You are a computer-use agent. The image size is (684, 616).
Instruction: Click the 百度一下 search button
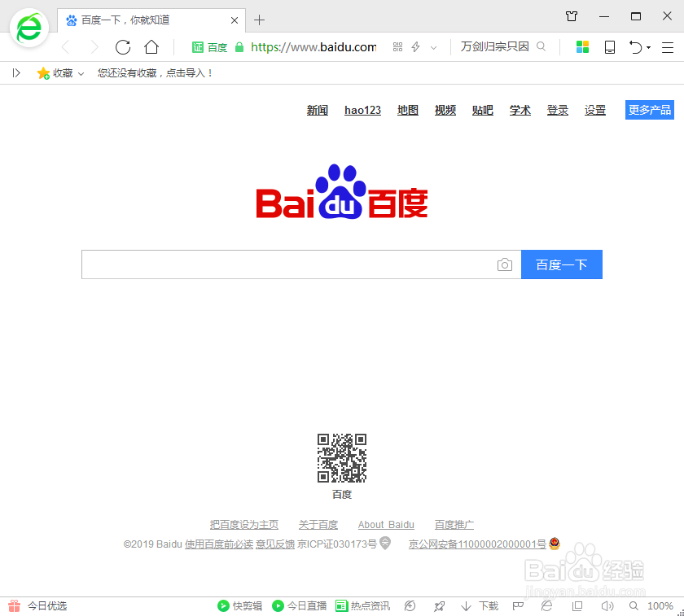(x=561, y=264)
